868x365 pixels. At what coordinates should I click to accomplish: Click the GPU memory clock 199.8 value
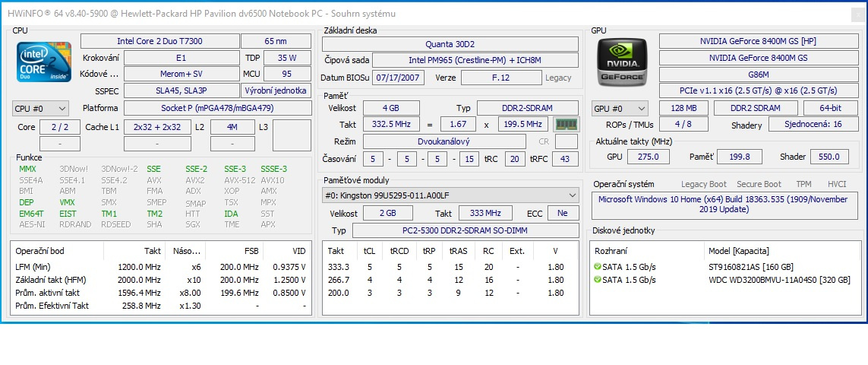click(739, 157)
